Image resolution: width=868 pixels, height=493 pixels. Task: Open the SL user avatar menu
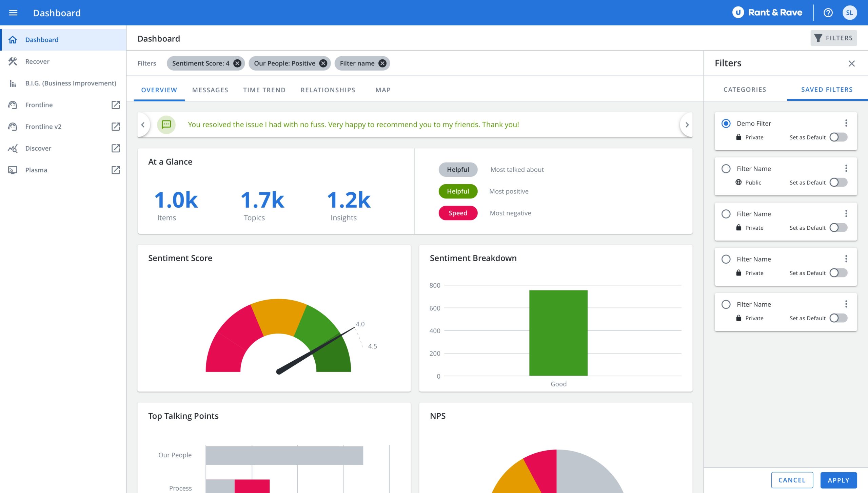(849, 13)
